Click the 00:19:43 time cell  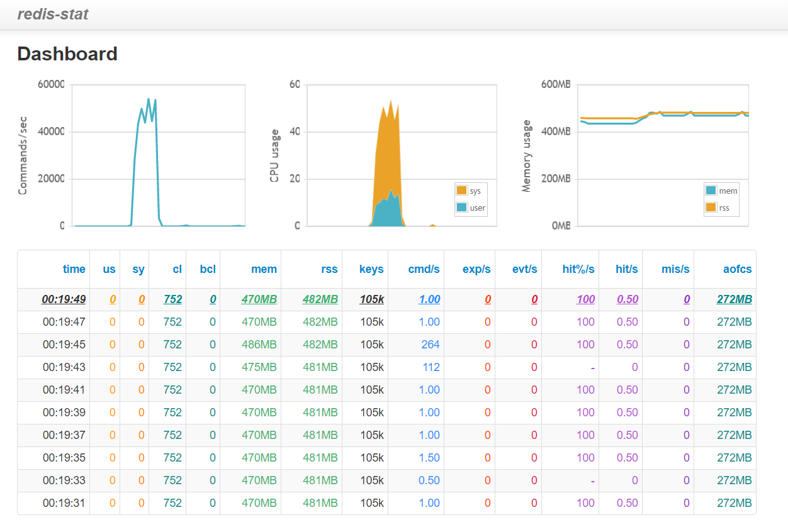pyautogui.click(x=64, y=367)
